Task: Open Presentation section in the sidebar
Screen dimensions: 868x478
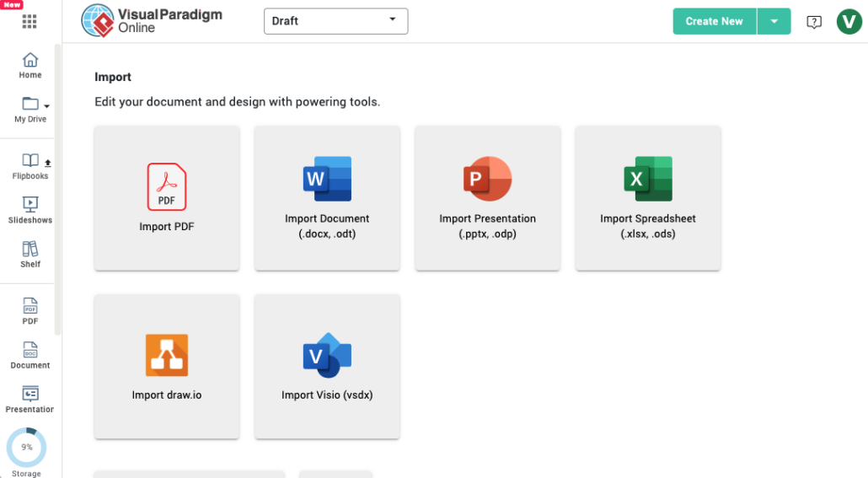Action: [x=30, y=399]
